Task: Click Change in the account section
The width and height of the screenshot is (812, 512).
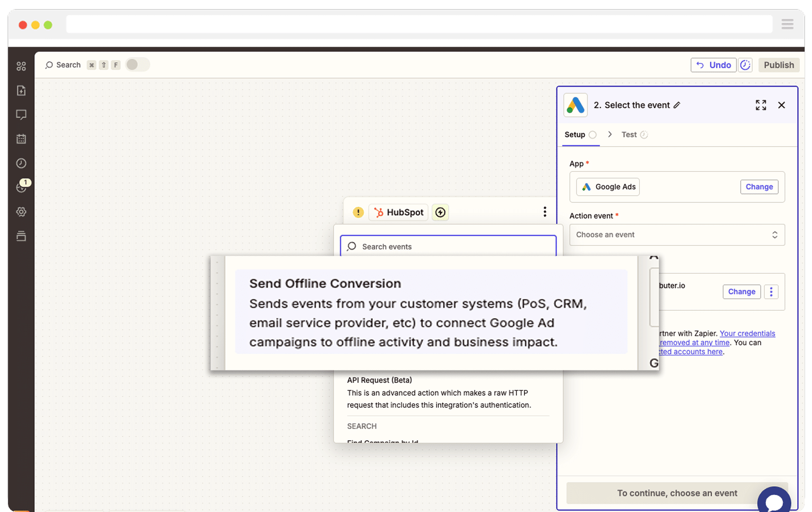Action: point(741,292)
